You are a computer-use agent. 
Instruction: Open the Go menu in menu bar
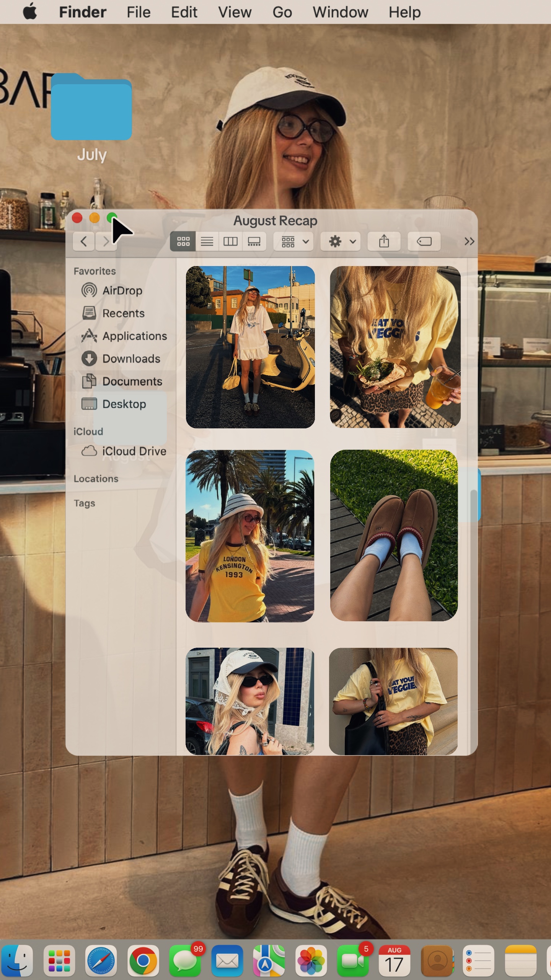pyautogui.click(x=282, y=12)
